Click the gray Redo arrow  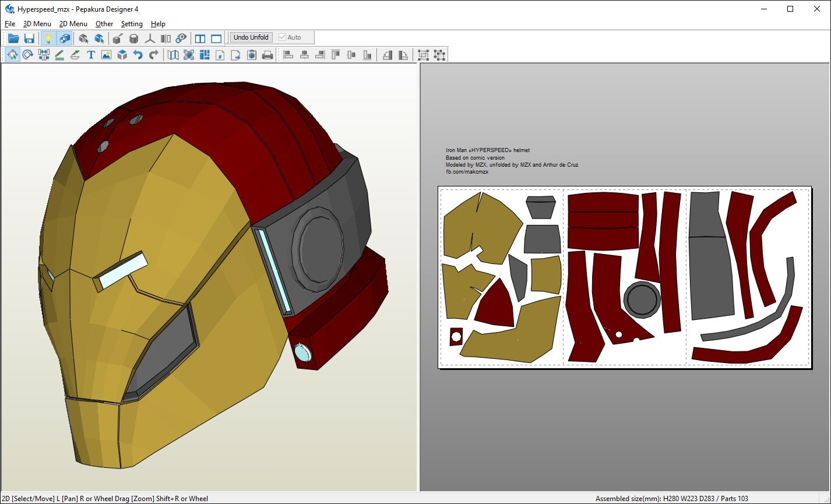(154, 55)
